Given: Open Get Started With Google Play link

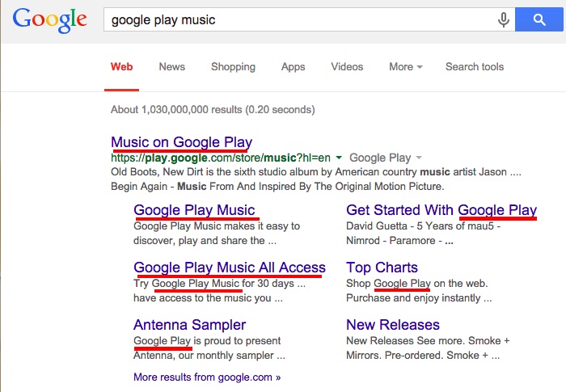Looking at the screenshot, I should (441, 210).
